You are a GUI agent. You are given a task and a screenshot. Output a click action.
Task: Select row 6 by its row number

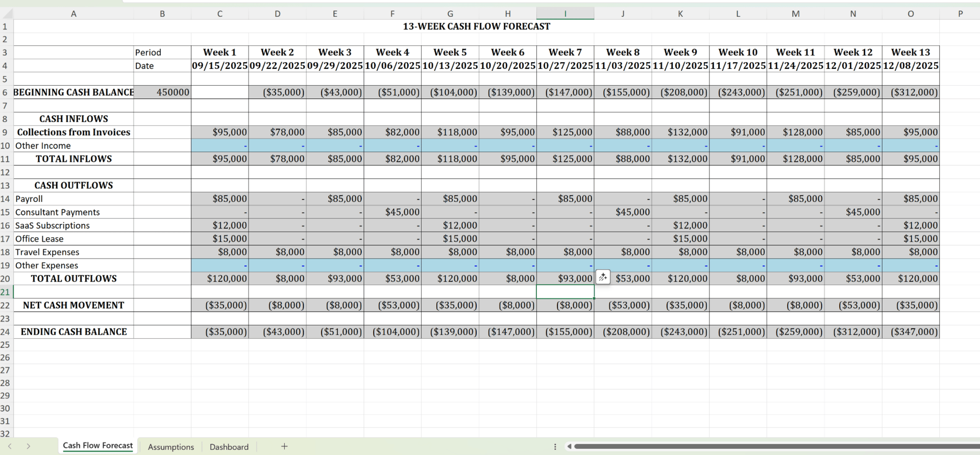[x=5, y=92]
